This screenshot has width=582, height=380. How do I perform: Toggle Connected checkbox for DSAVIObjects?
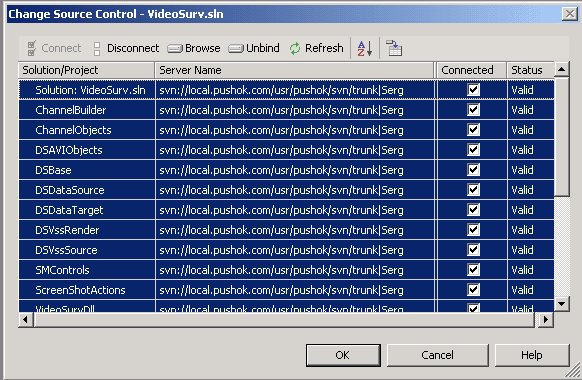pos(473,150)
